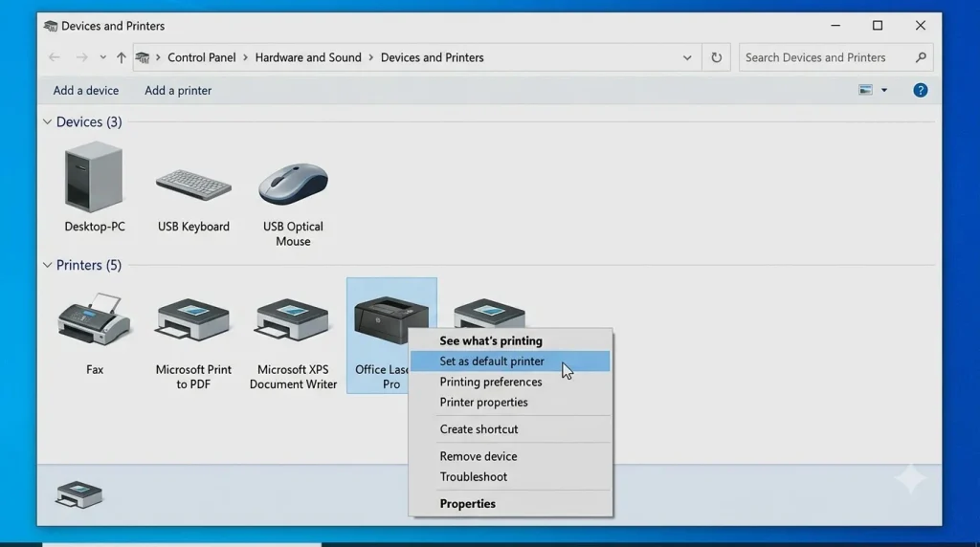Click Add a printer

[178, 91]
